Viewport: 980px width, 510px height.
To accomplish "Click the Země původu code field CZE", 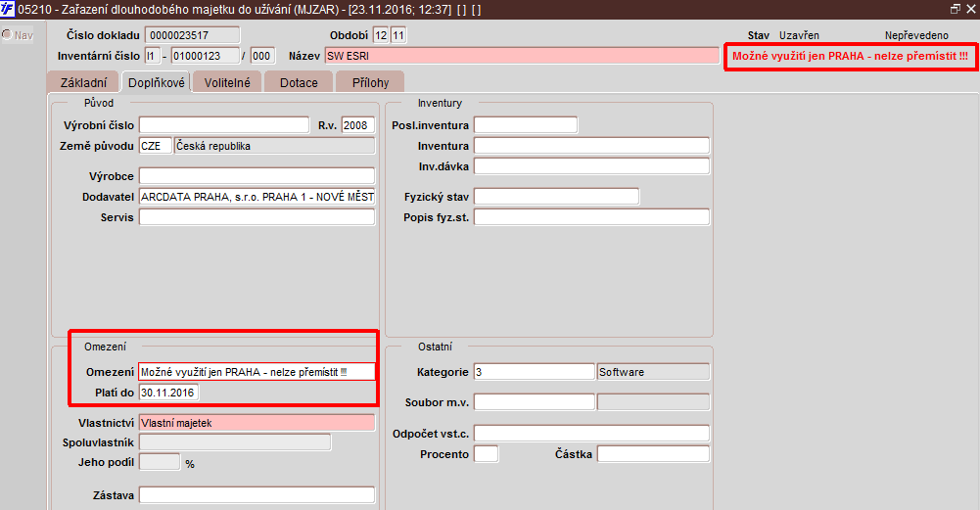I will pos(155,146).
